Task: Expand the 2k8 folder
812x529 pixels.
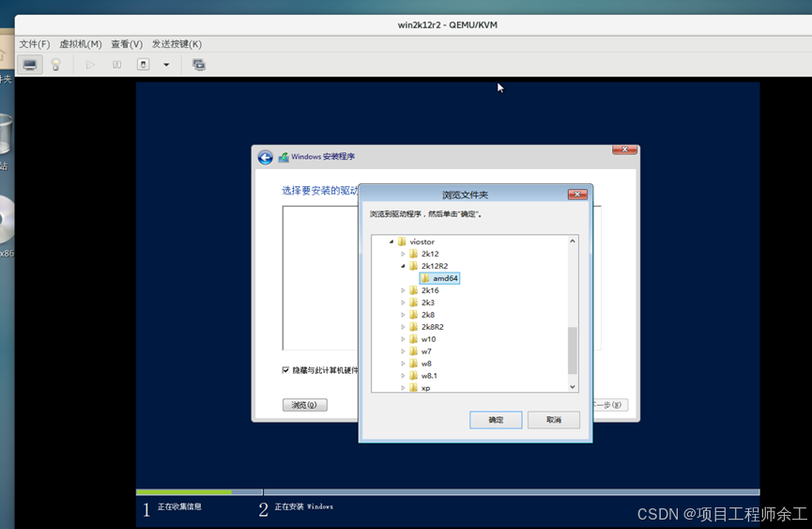Action: tap(403, 315)
